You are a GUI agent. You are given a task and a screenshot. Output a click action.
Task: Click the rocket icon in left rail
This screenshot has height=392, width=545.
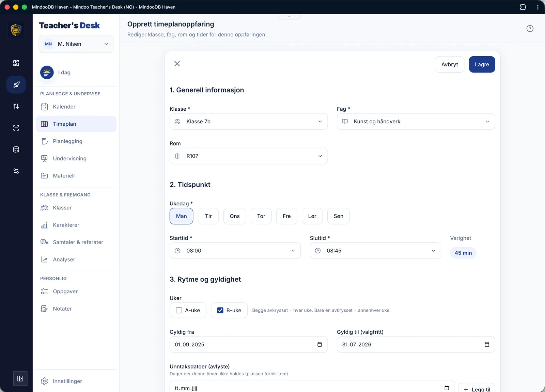(16, 84)
